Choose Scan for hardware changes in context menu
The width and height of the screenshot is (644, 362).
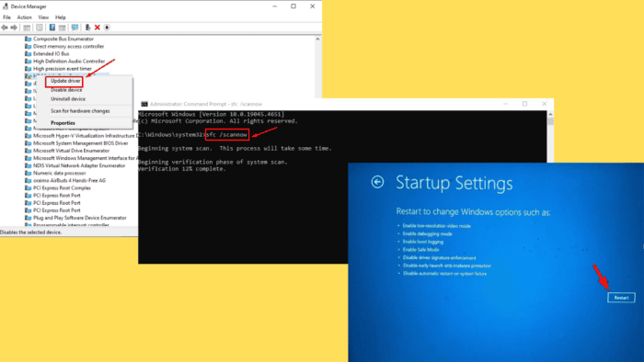pyautogui.click(x=80, y=111)
